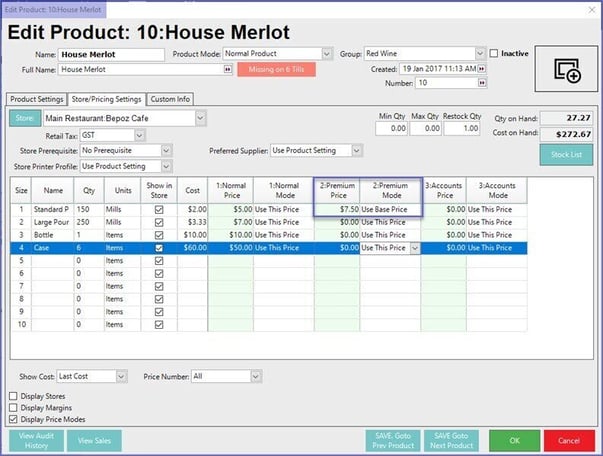
Task: Open the Product Mode dropdown
Action: (x=327, y=53)
